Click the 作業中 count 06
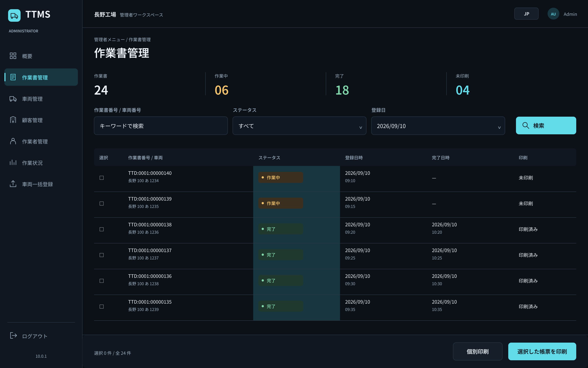Viewport: 588px width, 368px height. tap(221, 90)
